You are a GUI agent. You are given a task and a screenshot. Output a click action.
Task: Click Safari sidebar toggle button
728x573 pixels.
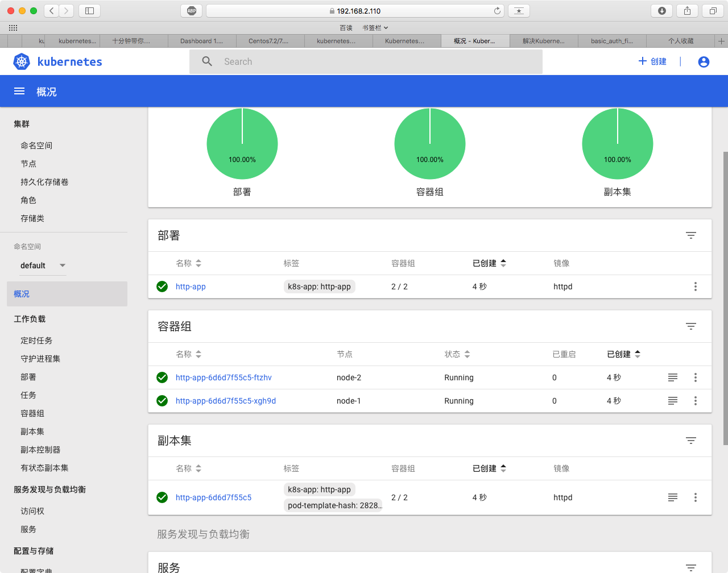point(89,11)
